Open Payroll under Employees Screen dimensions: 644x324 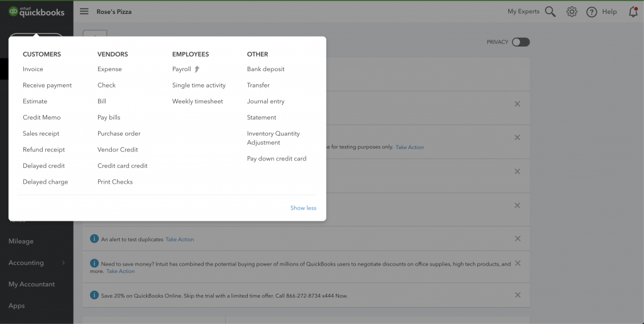tap(182, 69)
